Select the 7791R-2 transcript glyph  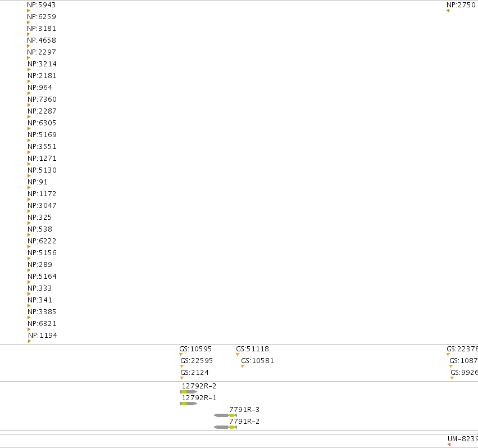pyautogui.click(x=226, y=427)
